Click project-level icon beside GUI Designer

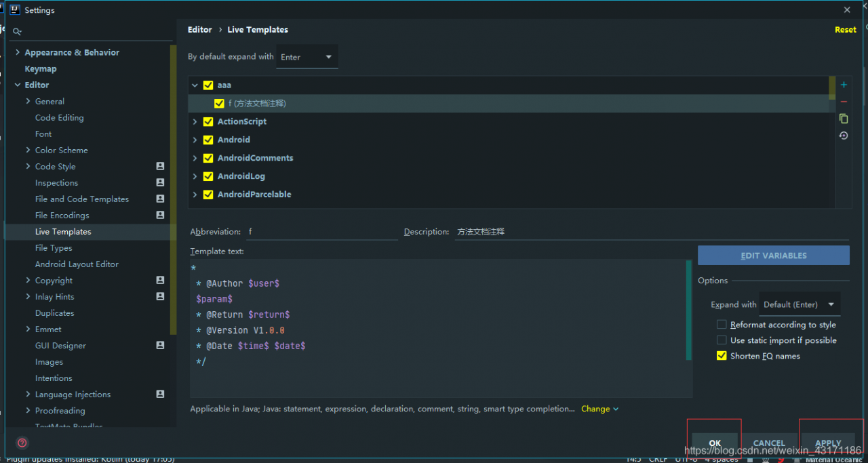click(160, 345)
